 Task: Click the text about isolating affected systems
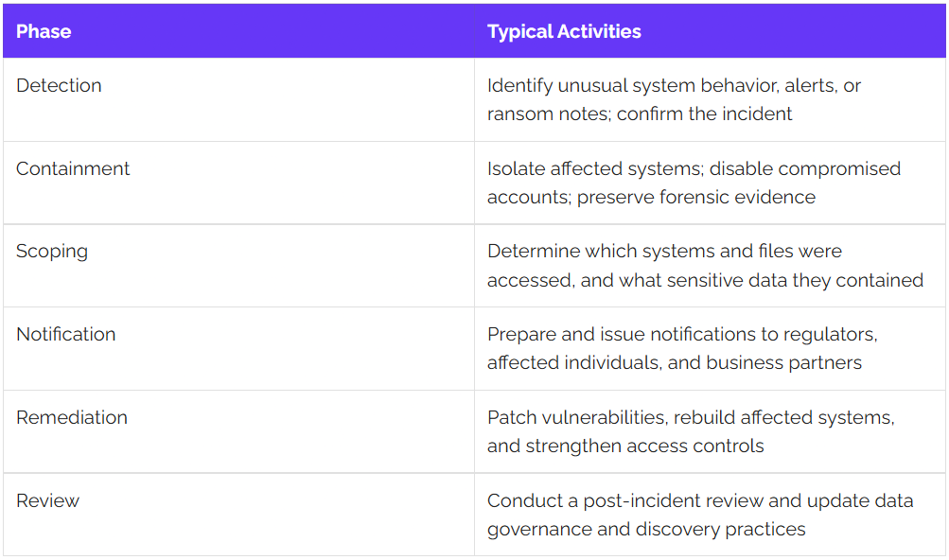(x=694, y=183)
